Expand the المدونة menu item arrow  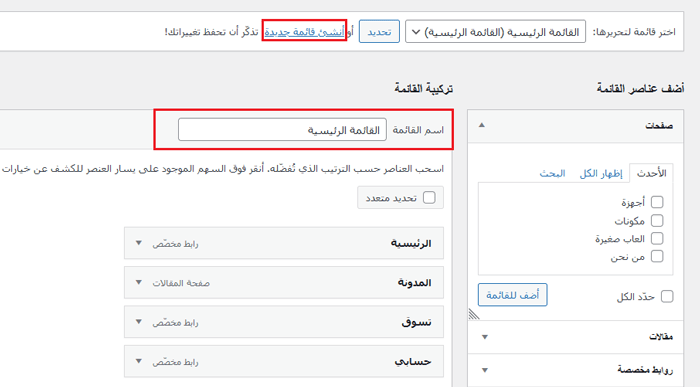tap(139, 283)
